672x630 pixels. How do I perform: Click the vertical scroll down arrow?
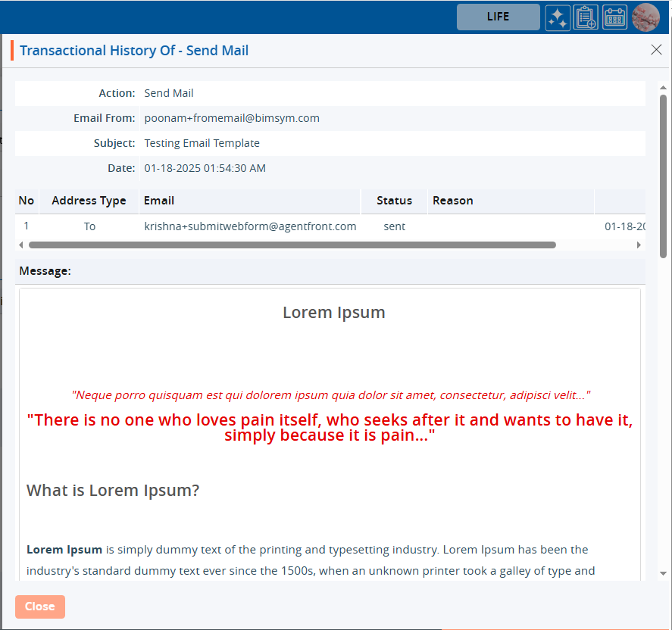coord(663,574)
